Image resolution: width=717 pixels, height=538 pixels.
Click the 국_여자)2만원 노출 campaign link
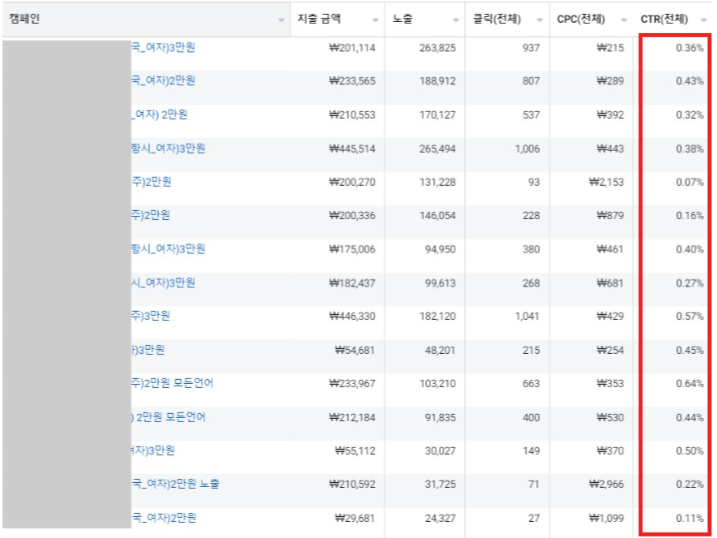click(x=175, y=484)
